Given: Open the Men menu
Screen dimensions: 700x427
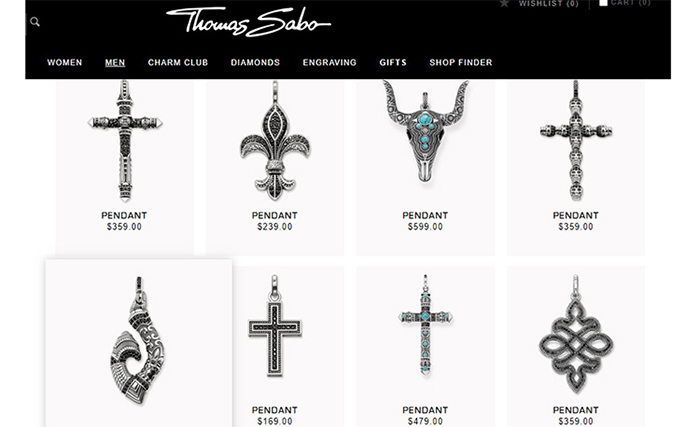Looking at the screenshot, I should (115, 63).
